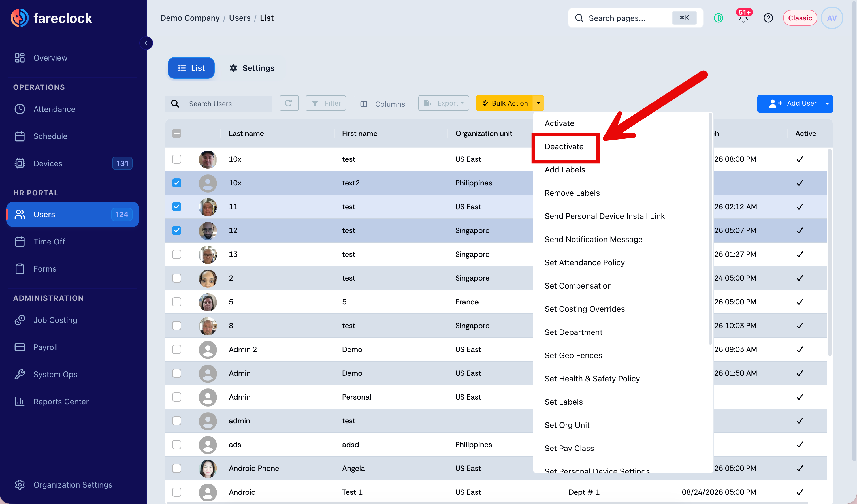Viewport: 857px width, 504px height.
Task: Open the Export dropdown
Action: pos(444,103)
